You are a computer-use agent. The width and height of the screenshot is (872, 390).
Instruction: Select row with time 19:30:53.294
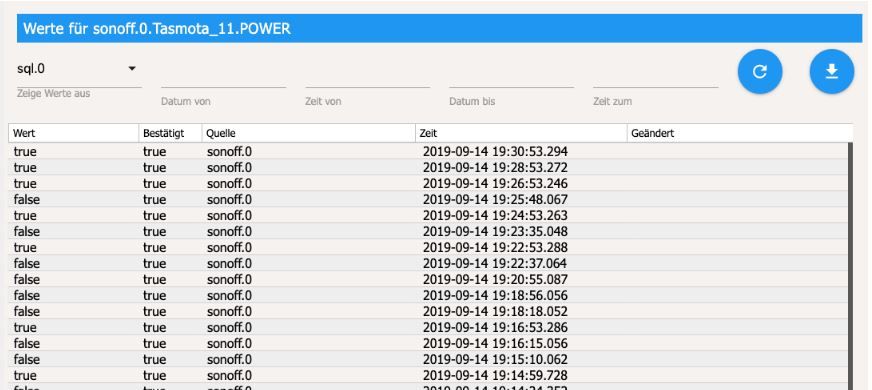click(x=428, y=151)
